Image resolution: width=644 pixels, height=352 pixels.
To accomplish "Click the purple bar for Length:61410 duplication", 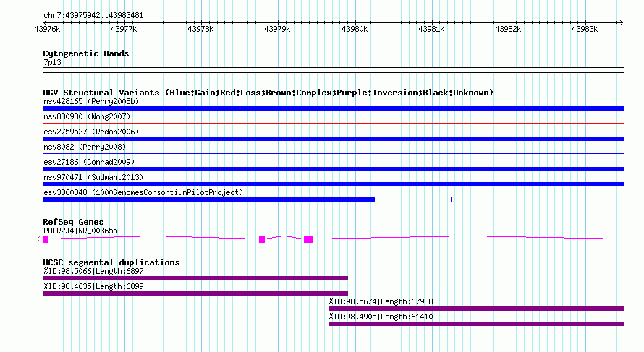I will point(476,324).
